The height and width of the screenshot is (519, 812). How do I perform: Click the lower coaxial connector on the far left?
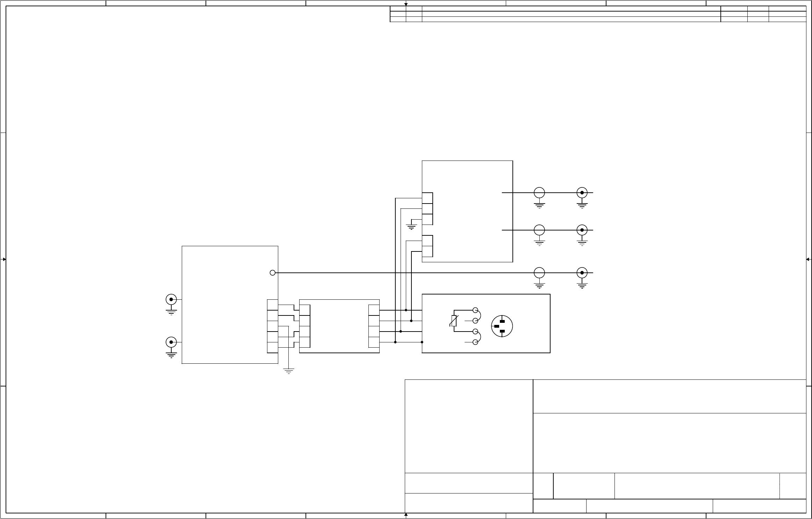(x=171, y=342)
